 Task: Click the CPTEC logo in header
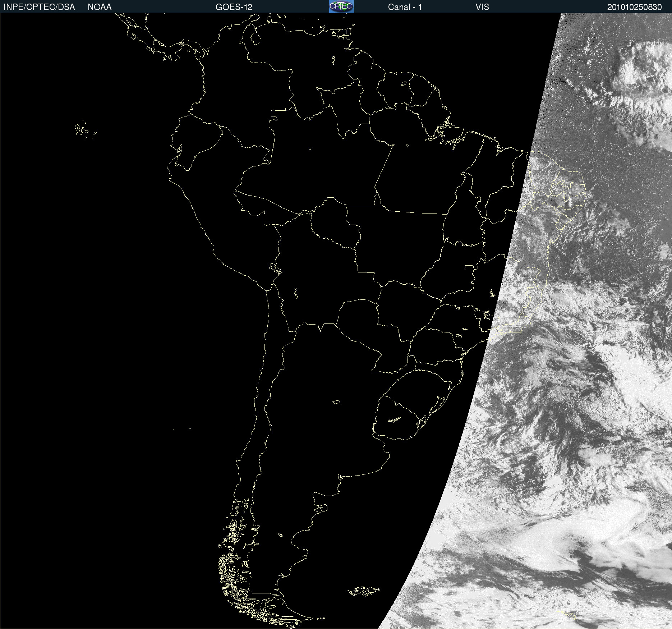pos(341,6)
